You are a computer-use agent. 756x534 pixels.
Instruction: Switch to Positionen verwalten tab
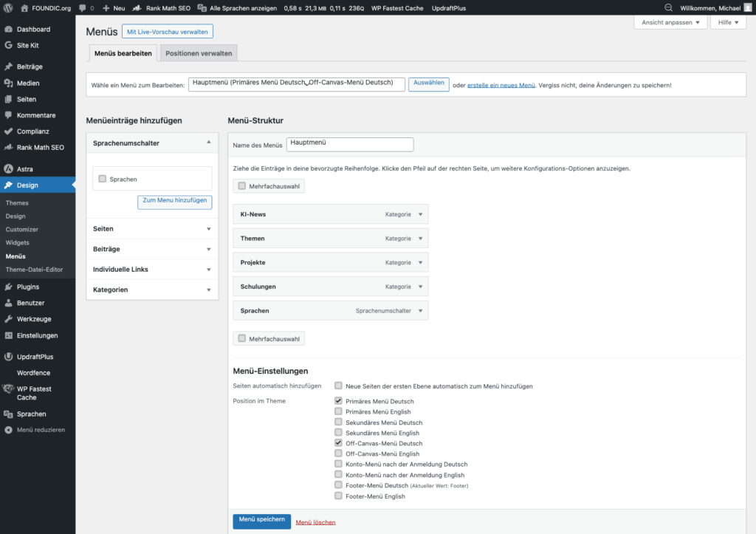pos(199,54)
